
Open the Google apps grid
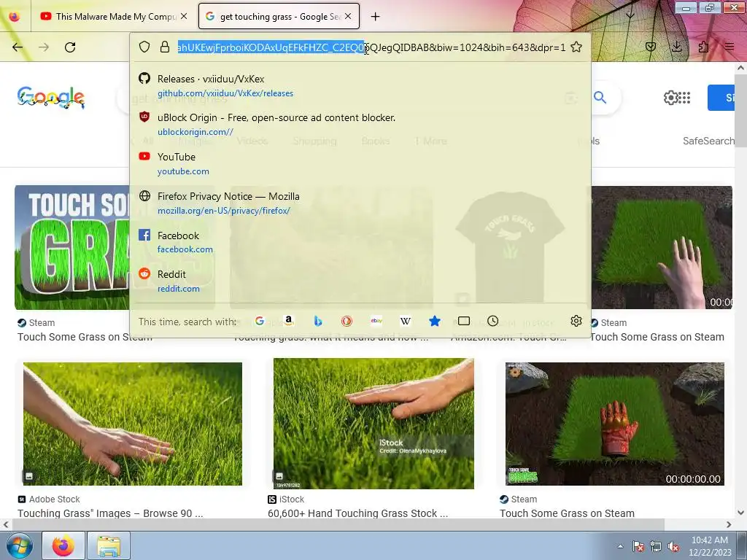[684, 98]
